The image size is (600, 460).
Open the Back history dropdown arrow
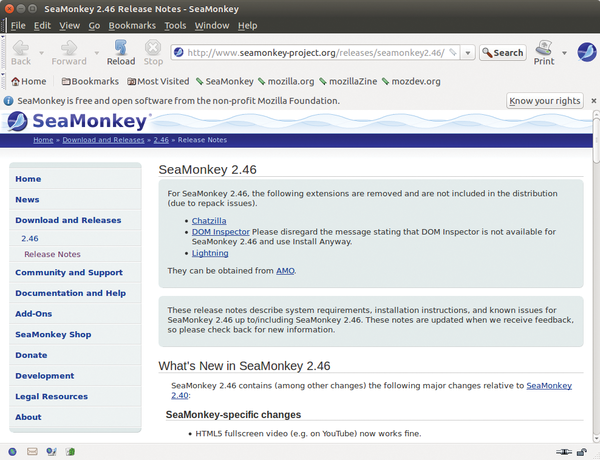[41, 53]
